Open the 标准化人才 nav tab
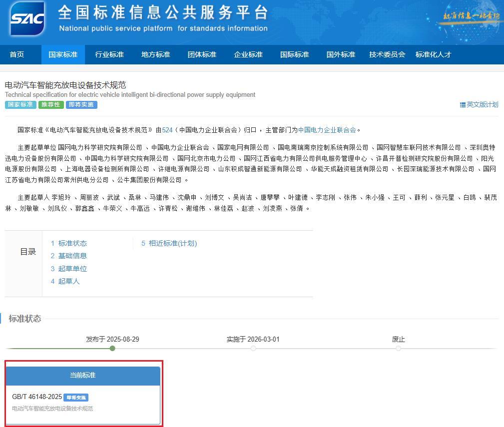This screenshot has width=504, height=427. (433, 54)
